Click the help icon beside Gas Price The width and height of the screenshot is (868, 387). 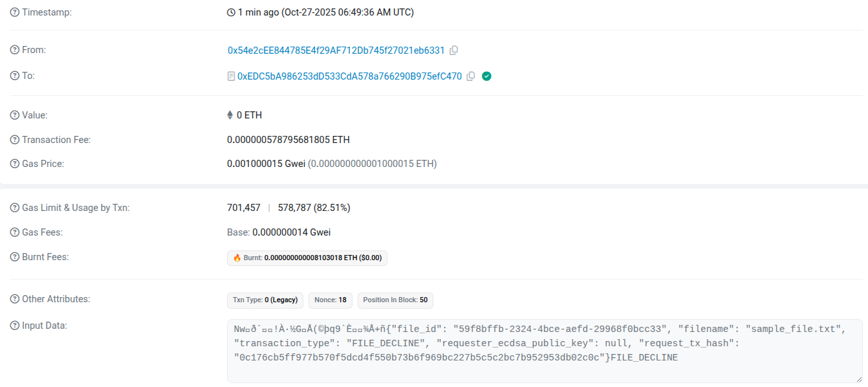pyautogui.click(x=15, y=164)
